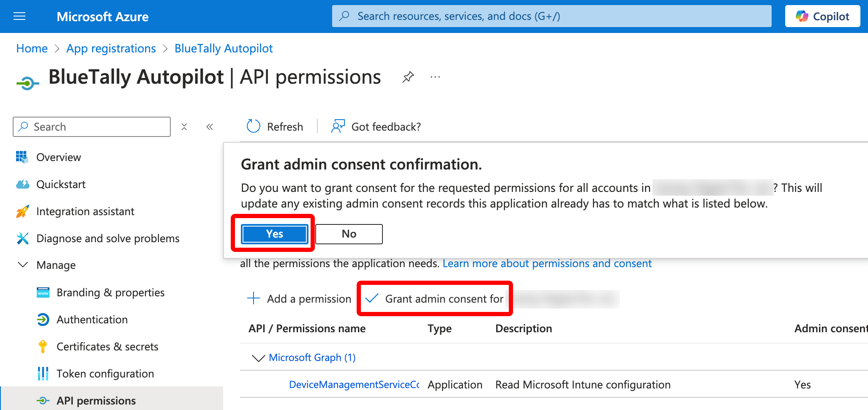Click the BlueTally Autopilot app icon
Image resolution: width=868 pixels, height=410 pixels.
(27, 83)
